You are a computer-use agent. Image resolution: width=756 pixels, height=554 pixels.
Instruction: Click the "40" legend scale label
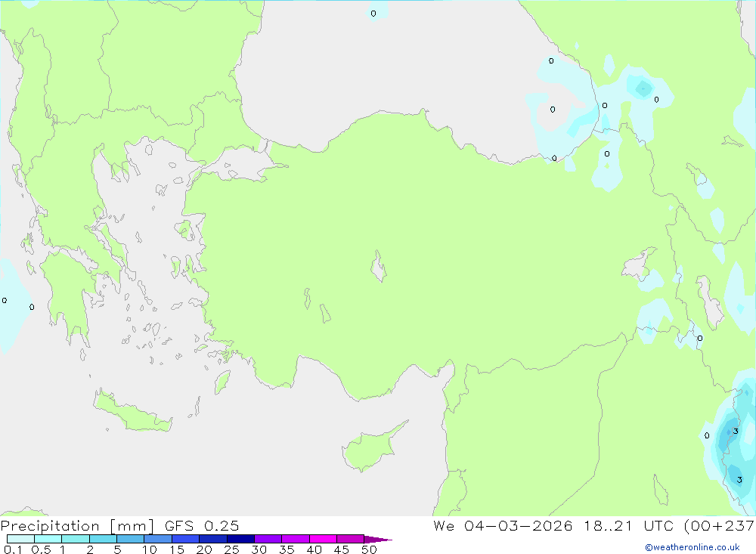pyautogui.click(x=314, y=549)
